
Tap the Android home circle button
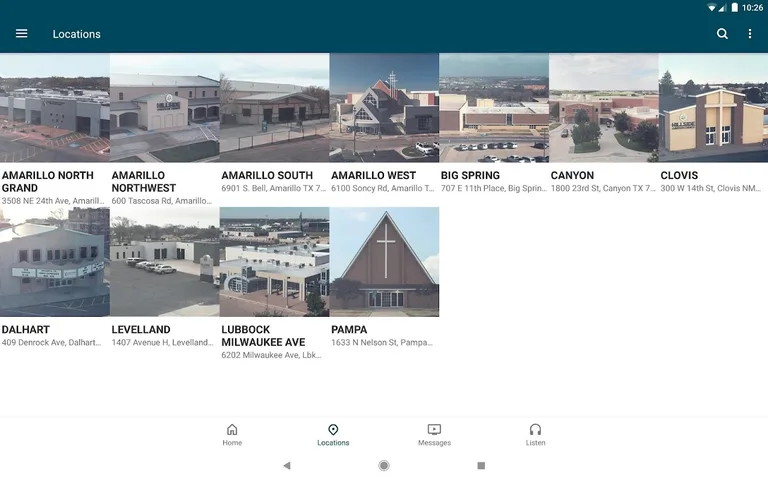pyautogui.click(x=384, y=465)
